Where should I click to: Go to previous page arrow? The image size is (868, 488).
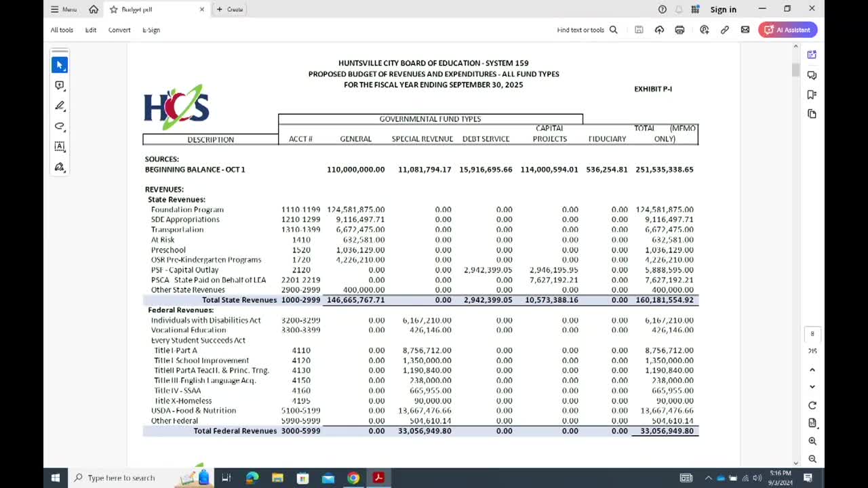[x=812, y=370]
